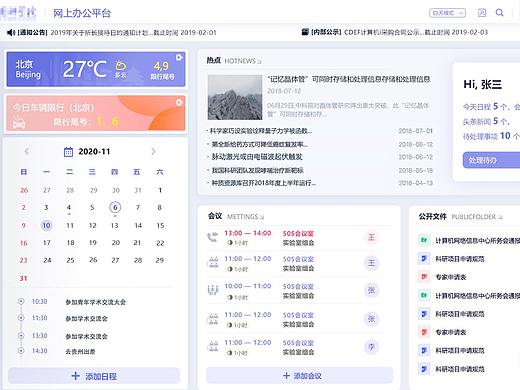Select date 24 in the calendar
The height and width of the screenshot is (390, 520).
pyautogui.click(x=47, y=260)
